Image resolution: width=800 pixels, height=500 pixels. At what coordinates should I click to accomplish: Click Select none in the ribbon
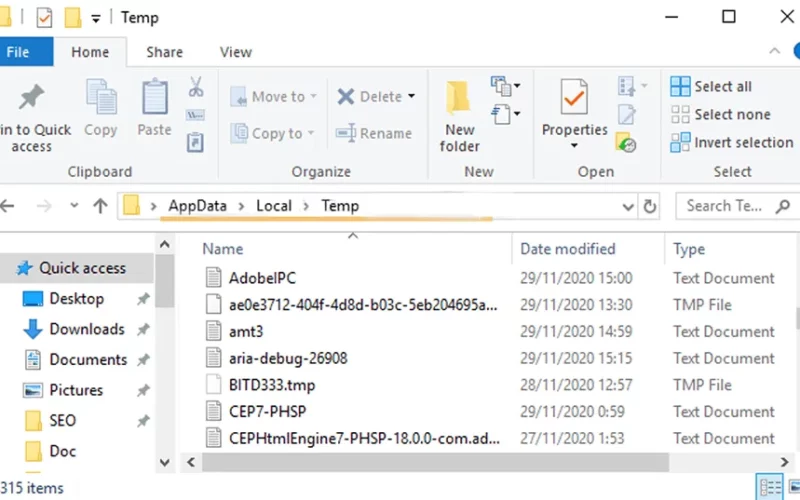(720, 114)
